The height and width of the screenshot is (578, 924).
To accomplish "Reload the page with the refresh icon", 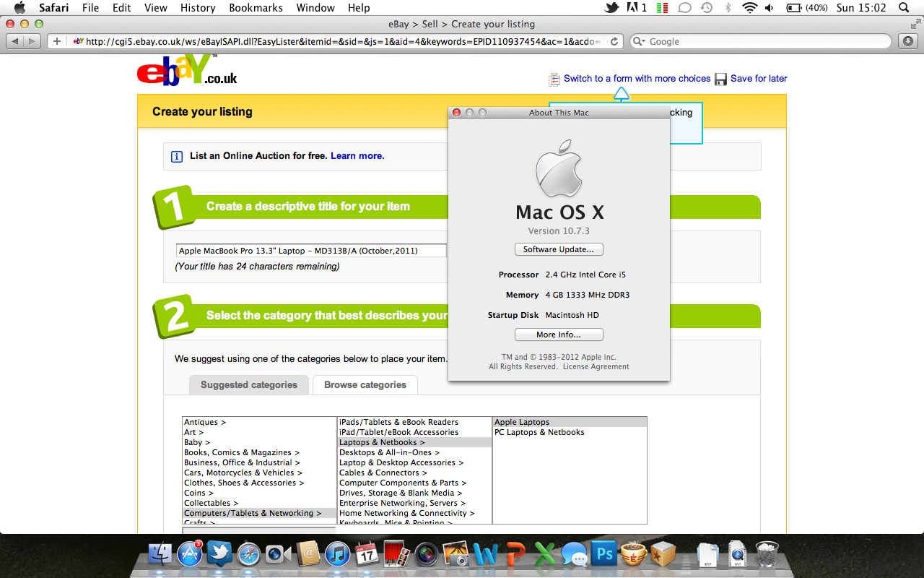I will pos(614,41).
